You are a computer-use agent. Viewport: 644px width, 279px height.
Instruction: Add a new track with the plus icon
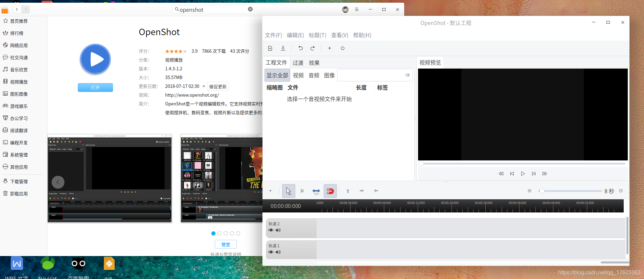(271, 191)
